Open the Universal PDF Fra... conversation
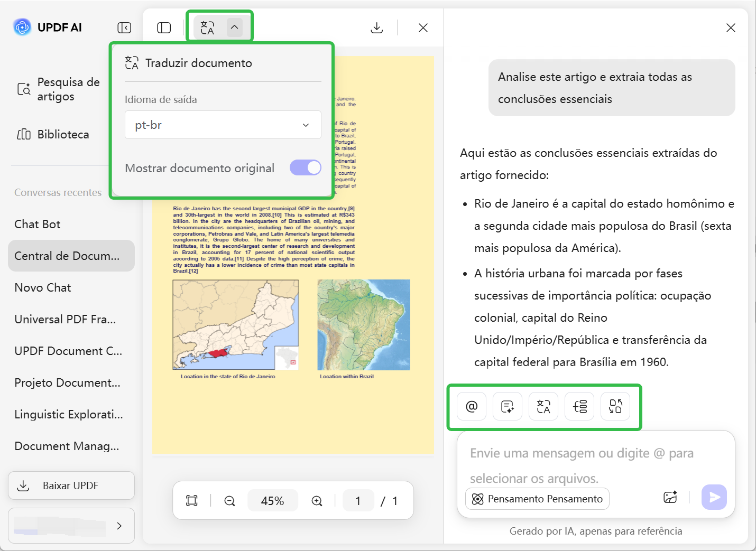 tap(71, 319)
